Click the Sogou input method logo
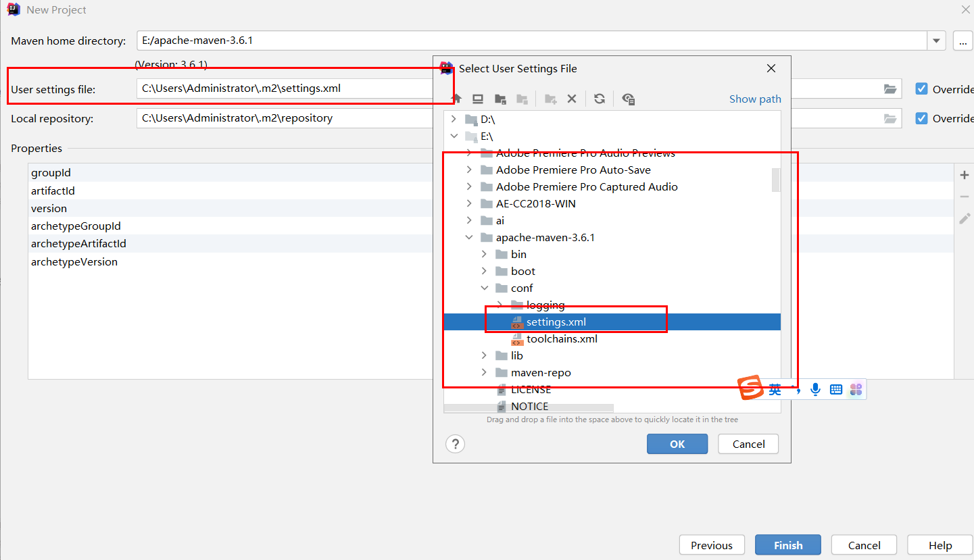 [x=751, y=388]
